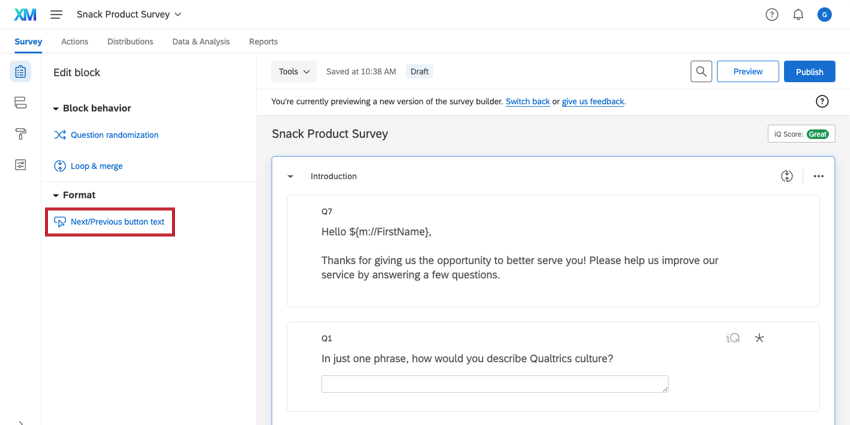Click the help question mark icon
The image size is (850, 425).
coord(772,15)
